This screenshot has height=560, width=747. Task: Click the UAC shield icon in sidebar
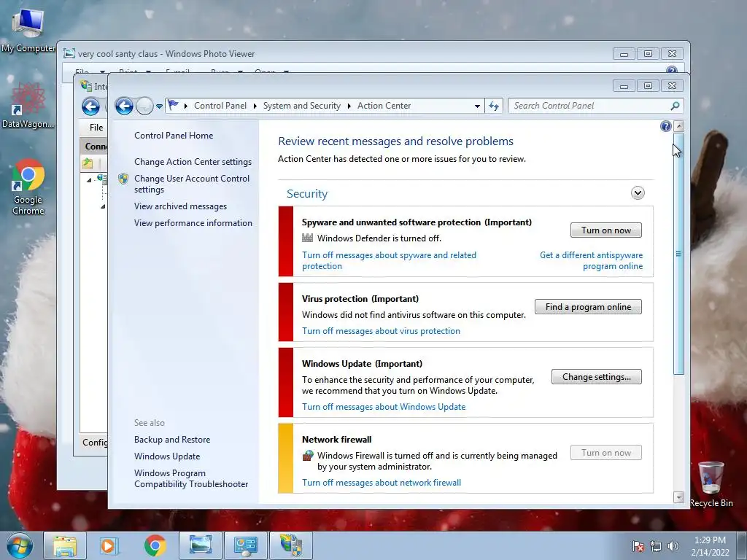tap(123, 179)
